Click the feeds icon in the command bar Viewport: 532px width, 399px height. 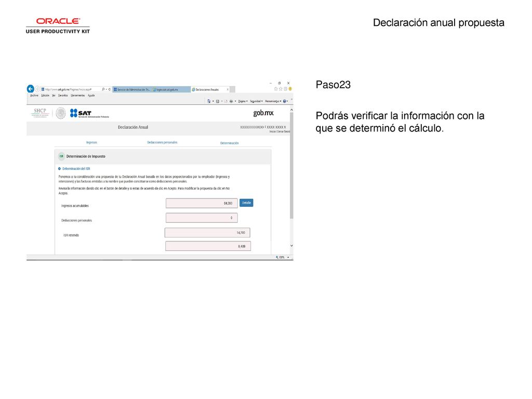218,101
